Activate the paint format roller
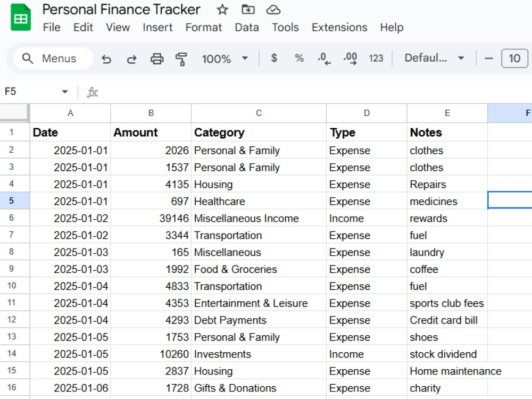 (x=181, y=59)
